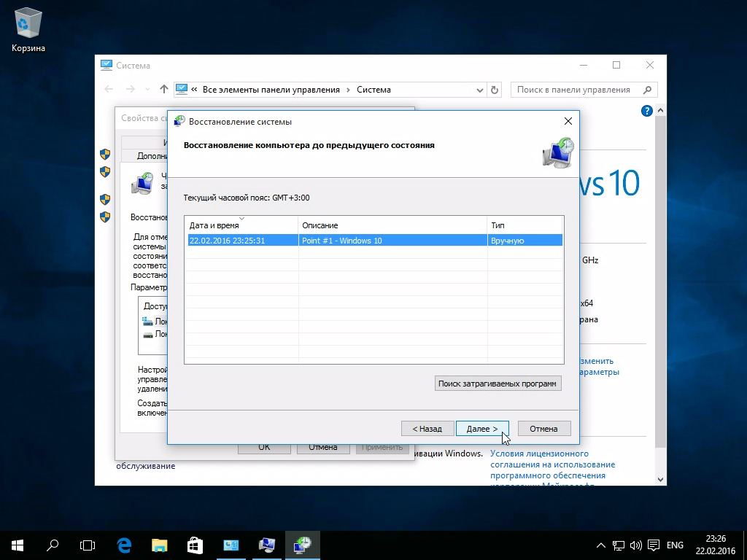Expand the address bar history dropdown
747x560 pixels.
pos(479,90)
